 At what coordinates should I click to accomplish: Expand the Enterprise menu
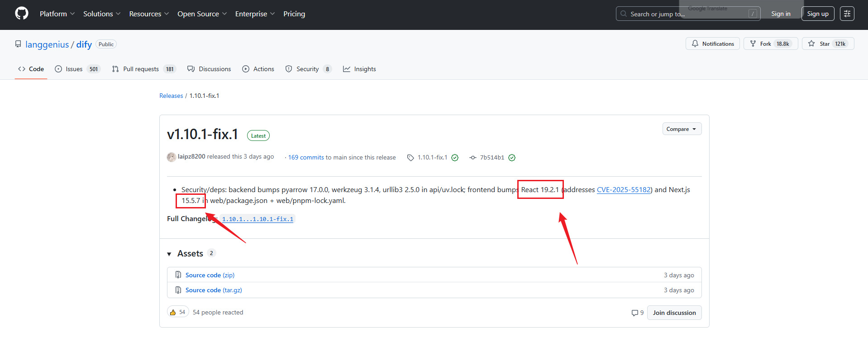(255, 14)
